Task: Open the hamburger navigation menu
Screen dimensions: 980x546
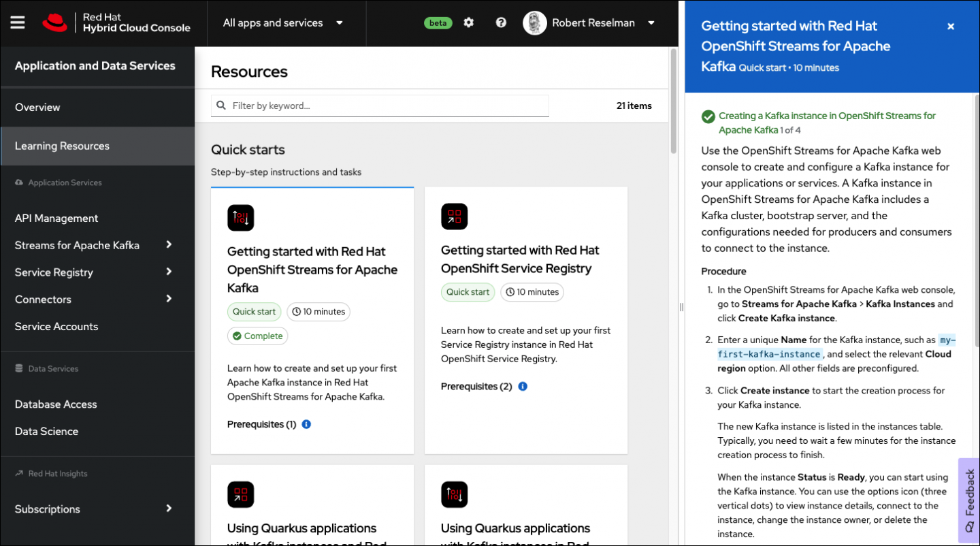Action: pyautogui.click(x=18, y=22)
